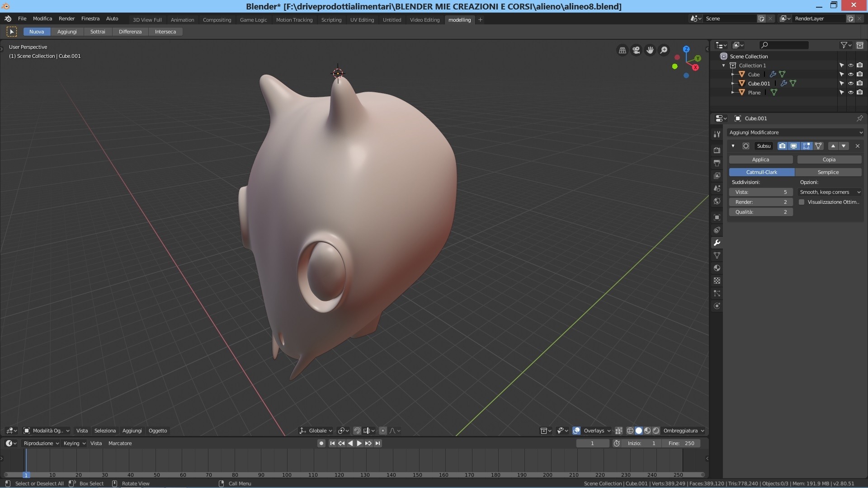Viewport: 868px width, 488px height.
Task: Click the pan hand icon in viewport
Action: [x=650, y=50]
